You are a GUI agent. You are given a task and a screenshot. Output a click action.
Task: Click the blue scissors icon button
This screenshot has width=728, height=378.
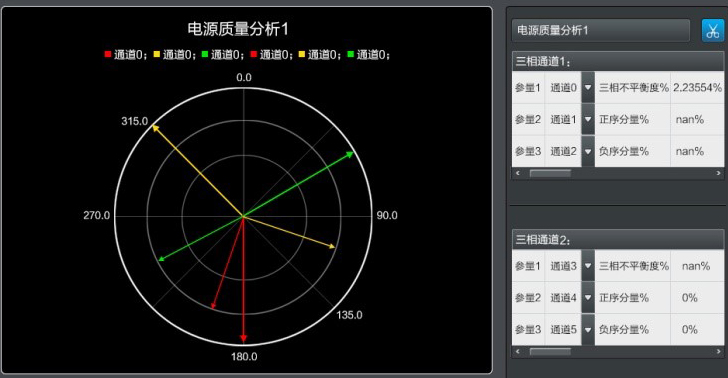(712, 31)
